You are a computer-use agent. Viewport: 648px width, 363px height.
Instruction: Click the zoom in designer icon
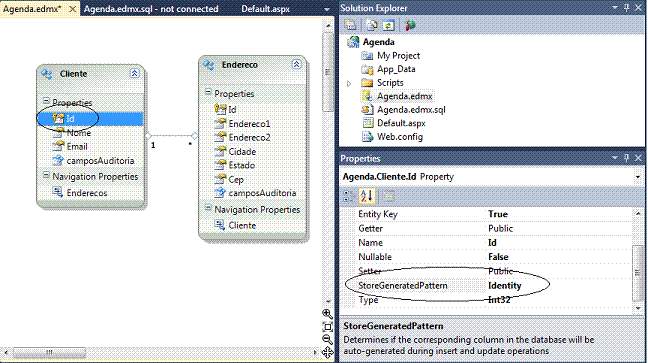(x=327, y=314)
